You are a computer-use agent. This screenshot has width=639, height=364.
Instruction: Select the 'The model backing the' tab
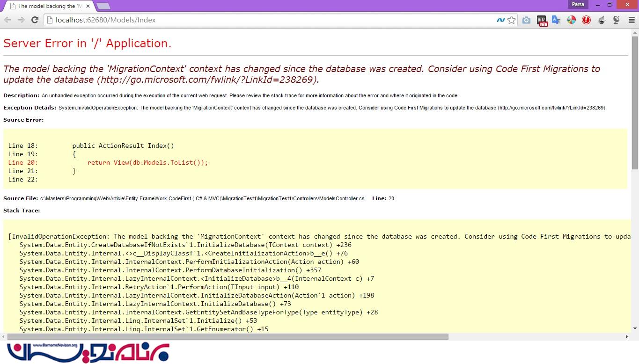(47, 6)
